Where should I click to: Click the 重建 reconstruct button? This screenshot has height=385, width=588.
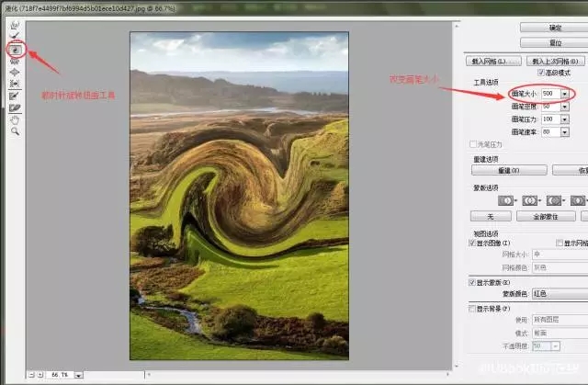click(509, 170)
